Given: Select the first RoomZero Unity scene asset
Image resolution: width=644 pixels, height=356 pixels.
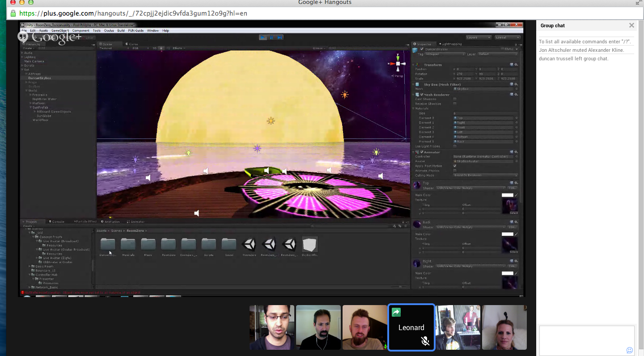Looking at the screenshot, I should 249,247.
